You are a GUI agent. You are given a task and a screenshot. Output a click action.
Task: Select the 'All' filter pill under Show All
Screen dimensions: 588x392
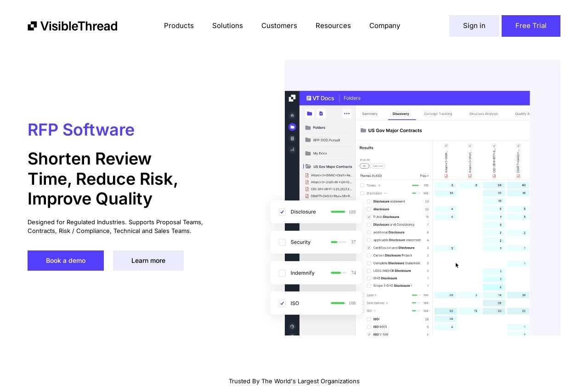364,166
